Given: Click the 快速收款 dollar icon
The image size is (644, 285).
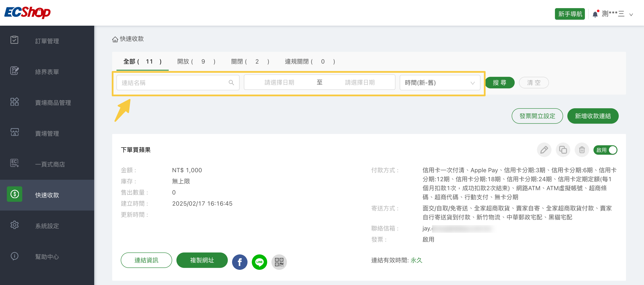Looking at the screenshot, I should tap(15, 194).
